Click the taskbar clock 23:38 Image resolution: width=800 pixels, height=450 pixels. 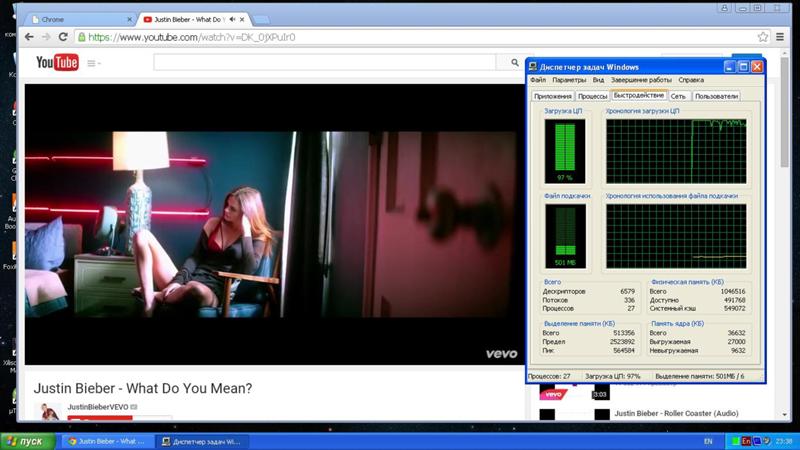coord(784,441)
